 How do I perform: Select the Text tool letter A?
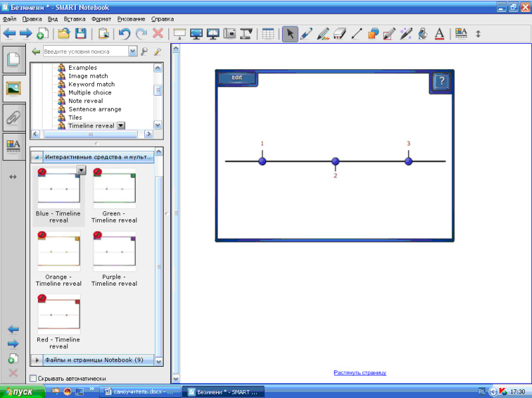pyautogui.click(x=439, y=34)
